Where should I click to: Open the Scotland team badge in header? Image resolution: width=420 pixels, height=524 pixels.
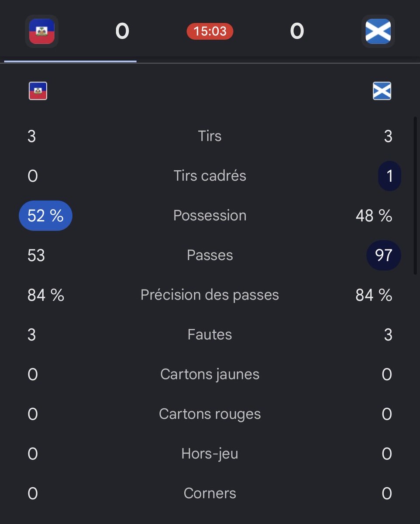[x=378, y=31]
